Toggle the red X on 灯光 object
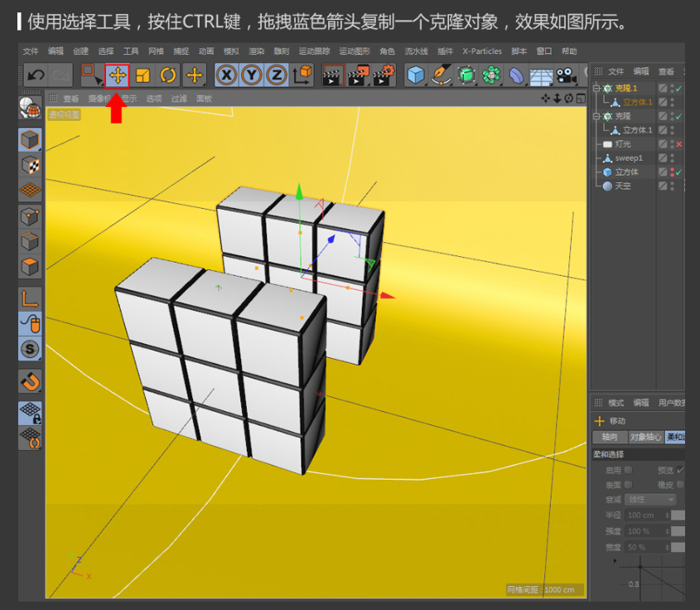 pyautogui.click(x=678, y=144)
